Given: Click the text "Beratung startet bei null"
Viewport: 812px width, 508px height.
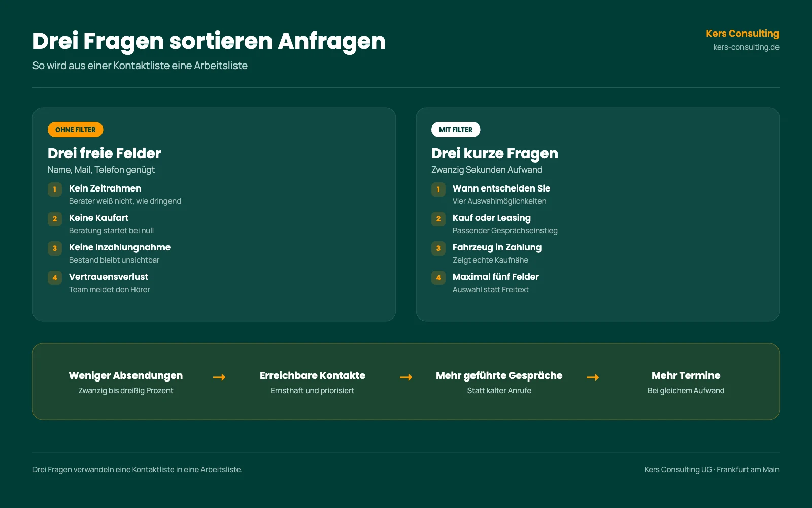Looking at the screenshot, I should coord(111,231).
